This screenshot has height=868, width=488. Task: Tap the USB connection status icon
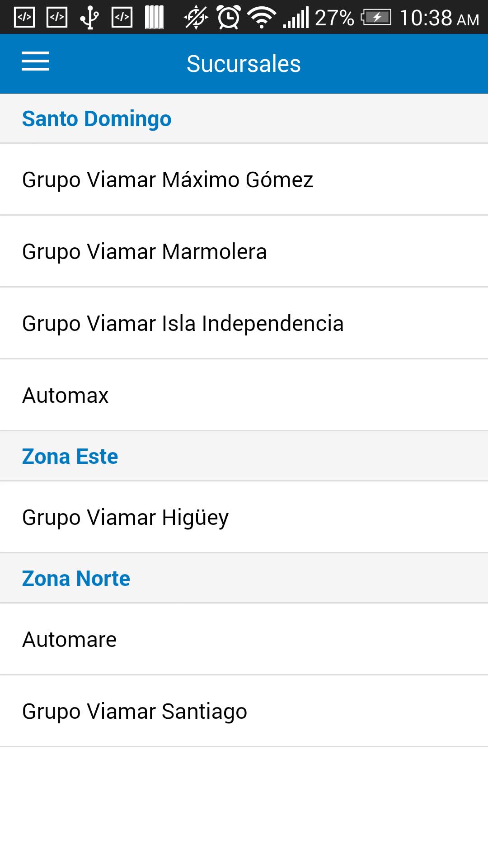(x=89, y=18)
